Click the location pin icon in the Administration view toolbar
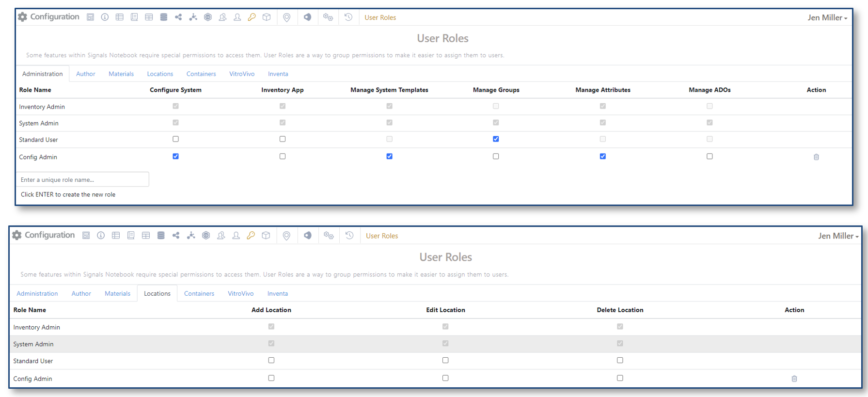This screenshot has width=868, height=397. point(287,17)
